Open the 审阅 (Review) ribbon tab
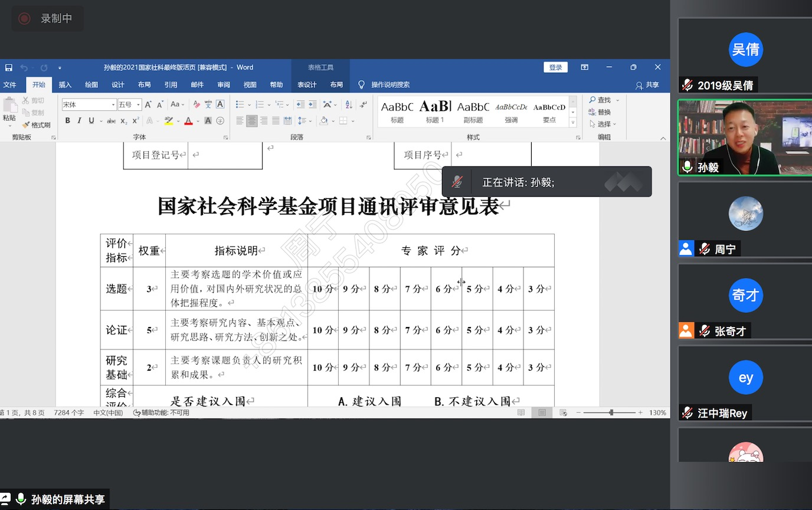 (224, 85)
